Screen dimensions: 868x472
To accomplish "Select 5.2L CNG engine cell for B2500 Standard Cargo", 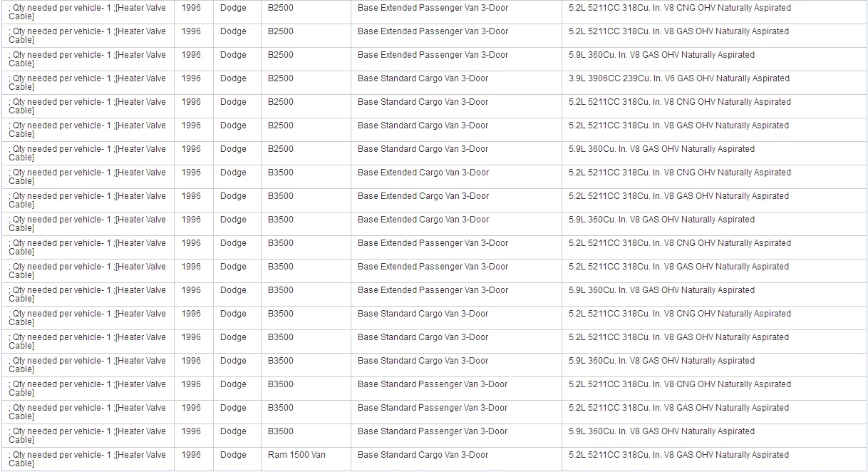I will (714, 106).
